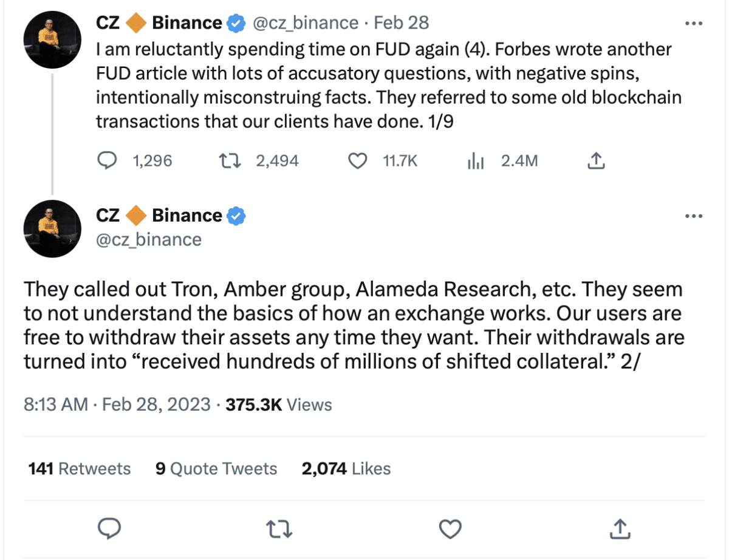Screen dimensions: 729x560
Task: Share the second tweet via the share icon
Action: coord(620,529)
